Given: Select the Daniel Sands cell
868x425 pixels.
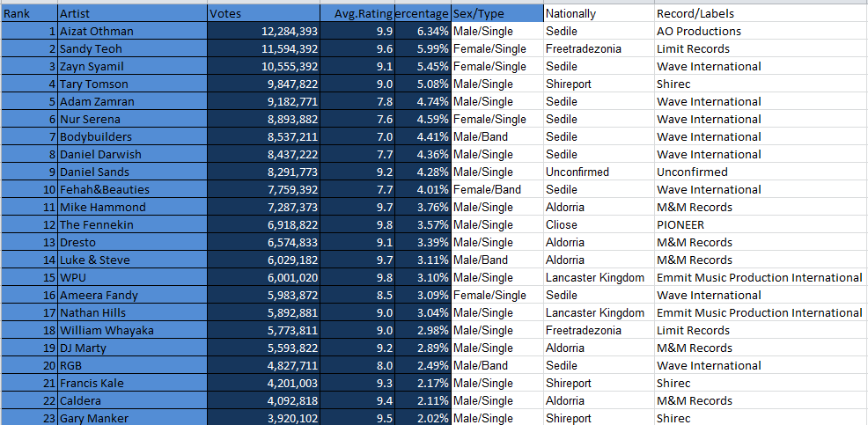Looking at the screenshot, I should (x=133, y=172).
